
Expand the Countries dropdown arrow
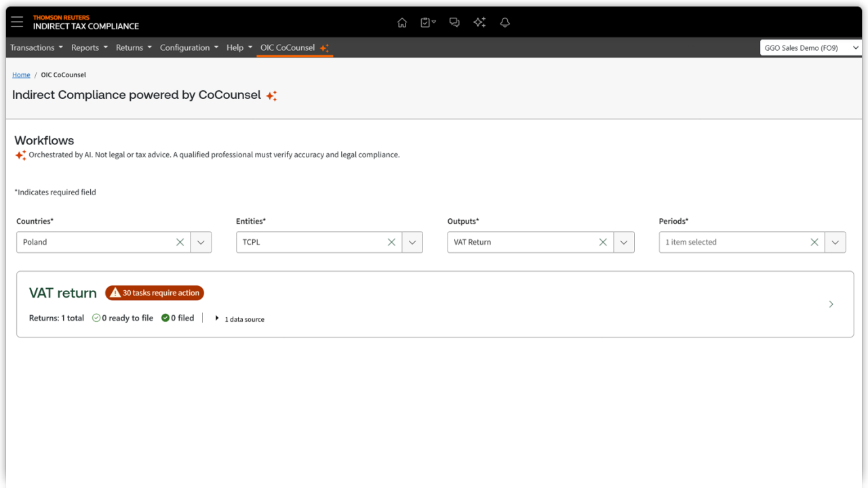(201, 242)
